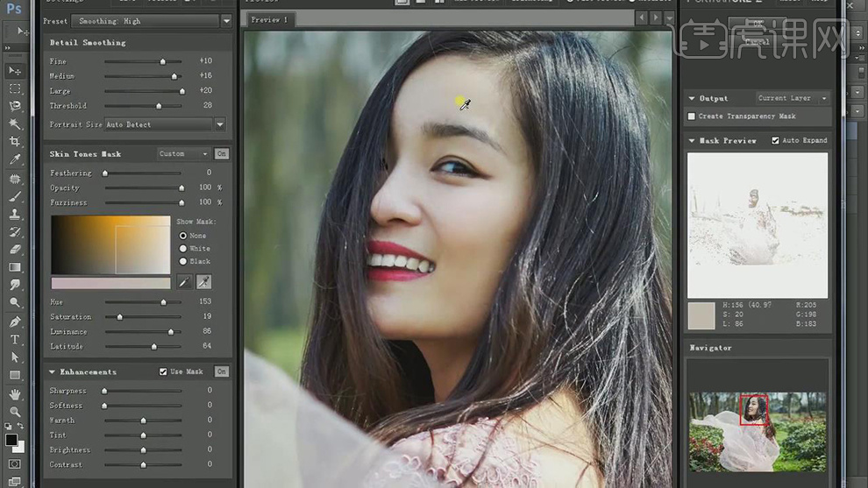This screenshot has height=488, width=868.
Task: Enable the Use Mask checkbox
Action: tap(163, 371)
